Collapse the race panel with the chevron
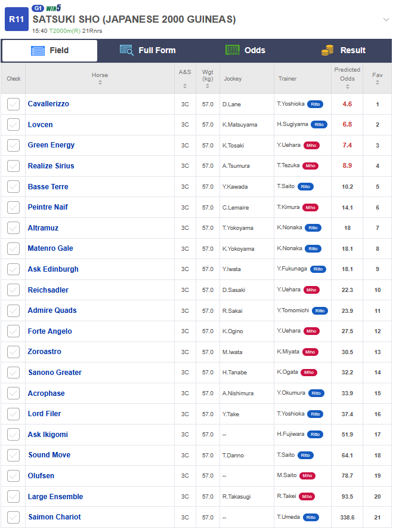Image resolution: width=396 pixels, height=532 pixels. pyautogui.click(x=386, y=20)
